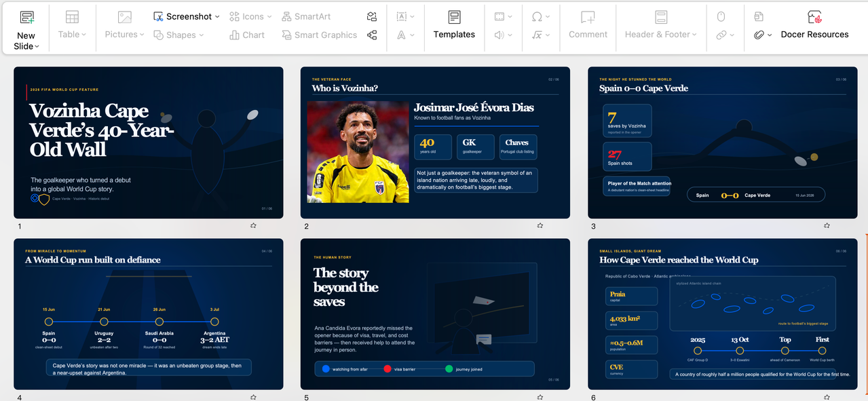Click the Comment button
Viewport: 868px width, 401px height.
588,25
